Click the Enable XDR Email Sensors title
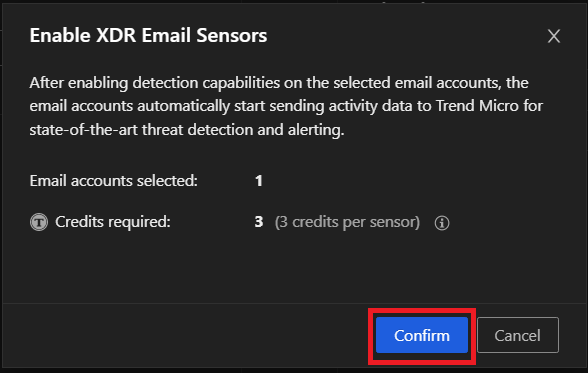The width and height of the screenshot is (588, 373). [x=148, y=36]
